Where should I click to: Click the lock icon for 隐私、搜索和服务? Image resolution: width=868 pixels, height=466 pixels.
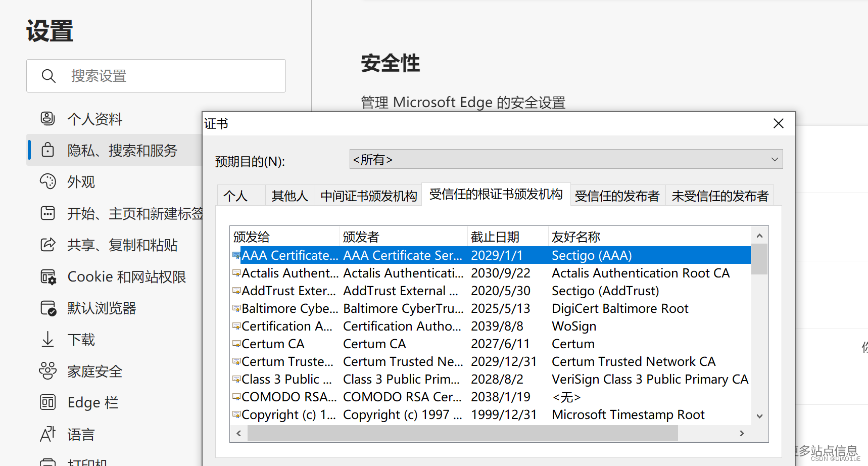click(x=47, y=150)
